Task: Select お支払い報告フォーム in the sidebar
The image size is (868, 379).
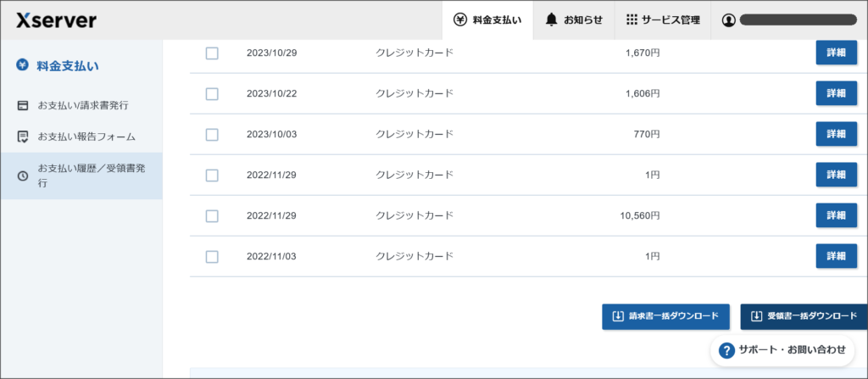Action: (81, 137)
